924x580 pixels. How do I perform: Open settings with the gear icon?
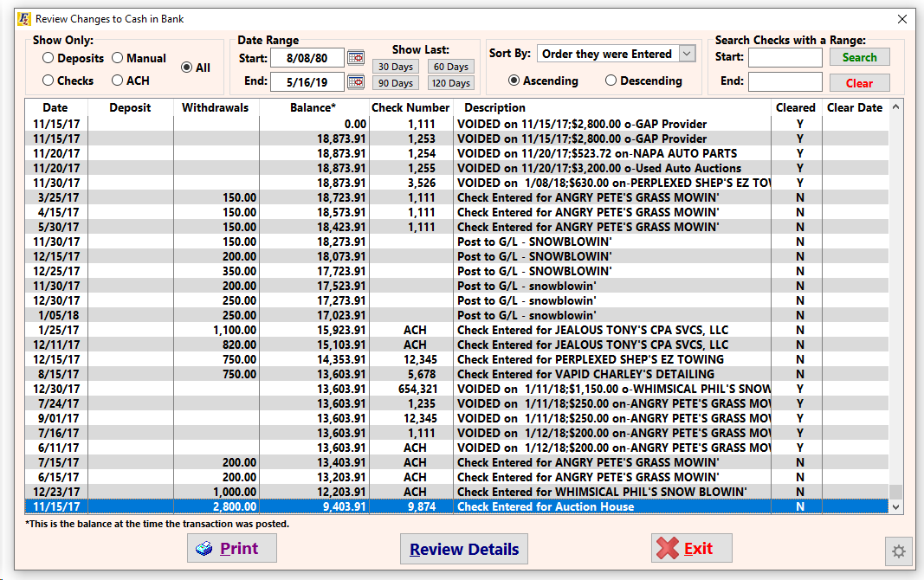point(899,551)
